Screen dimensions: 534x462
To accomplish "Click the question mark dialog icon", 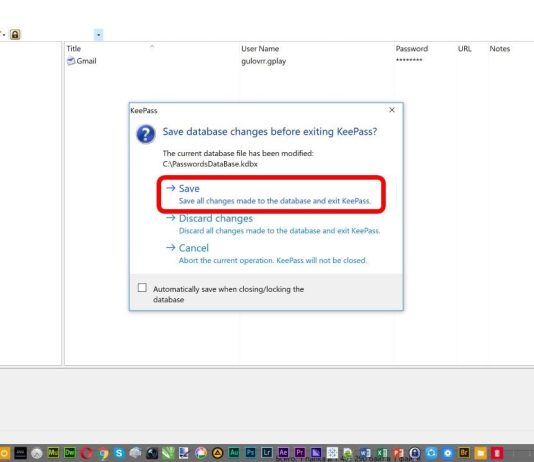I will (146, 134).
